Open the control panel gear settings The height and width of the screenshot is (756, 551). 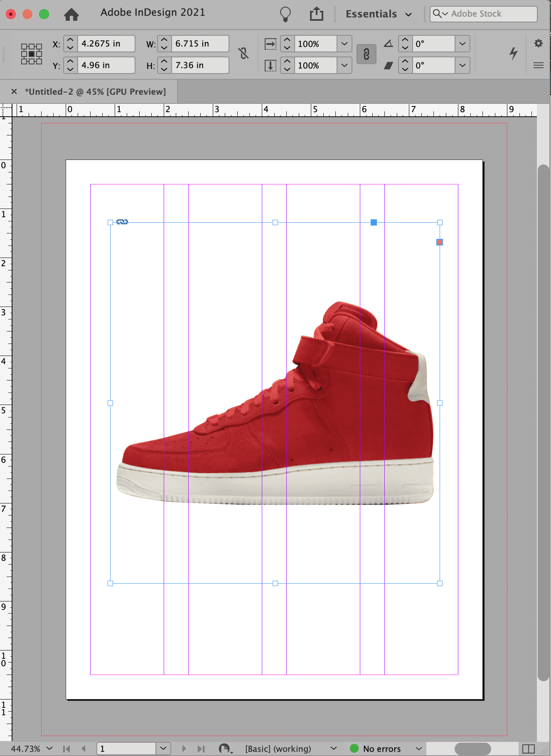(x=539, y=43)
